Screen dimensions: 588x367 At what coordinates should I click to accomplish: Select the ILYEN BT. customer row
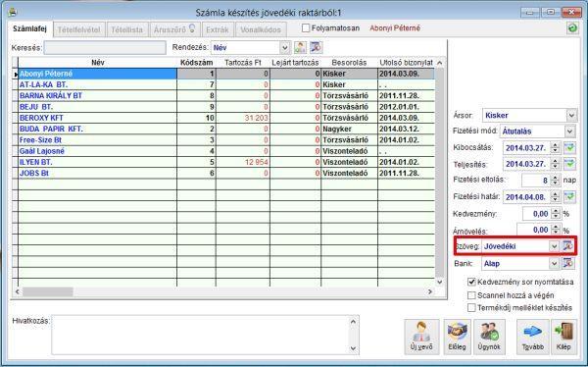(226, 162)
